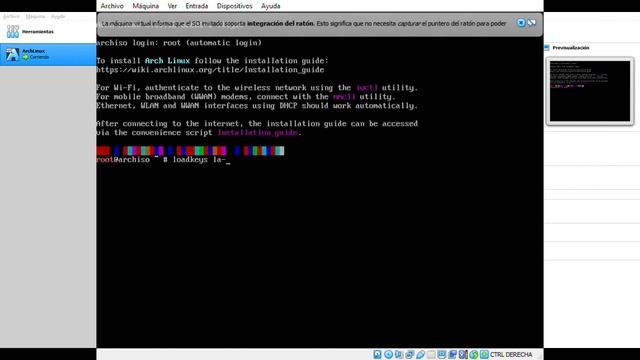The height and width of the screenshot is (360, 640).
Task: Click the wiki.archlinux.org installation guide URL
Action: pyautogui.click(x=210, y=70)
